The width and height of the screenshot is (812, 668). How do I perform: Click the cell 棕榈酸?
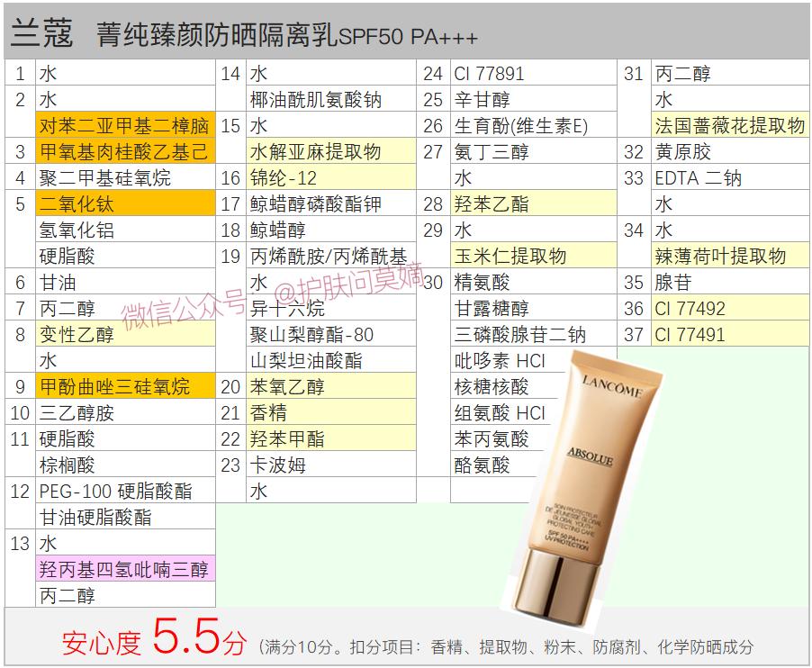tap(125, 465)
